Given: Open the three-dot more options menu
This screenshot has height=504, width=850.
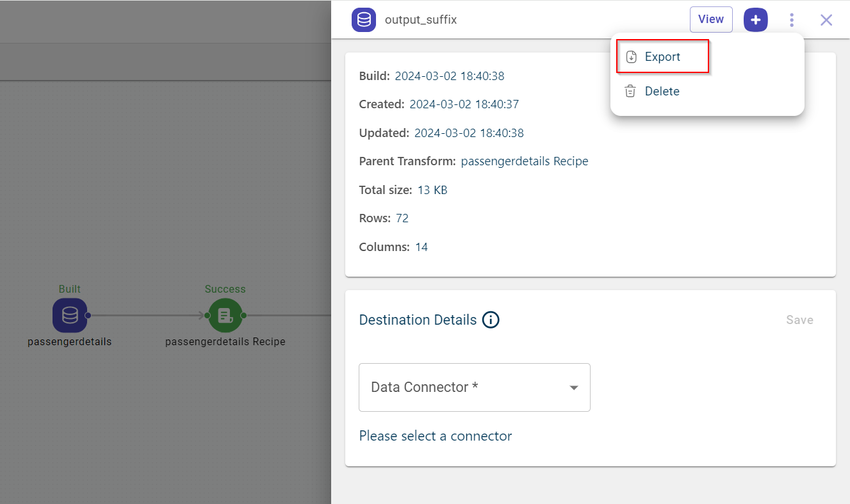Looking at the screenshot, I should point(792,20).
